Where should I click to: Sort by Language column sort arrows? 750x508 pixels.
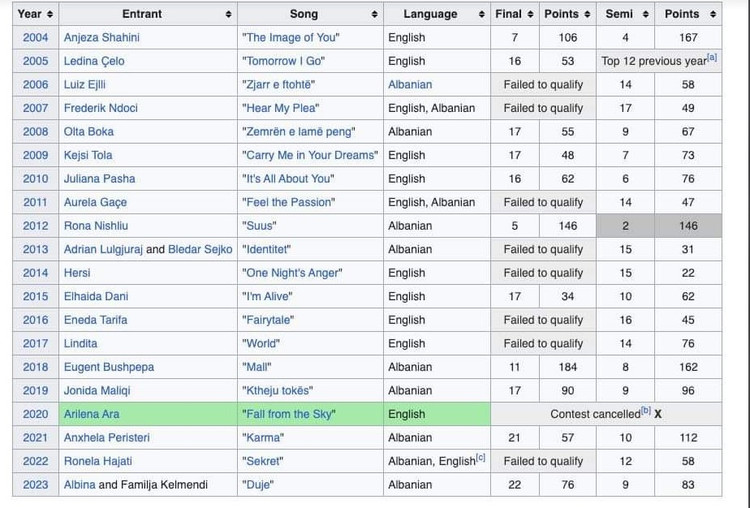click(x=482, y=14)
